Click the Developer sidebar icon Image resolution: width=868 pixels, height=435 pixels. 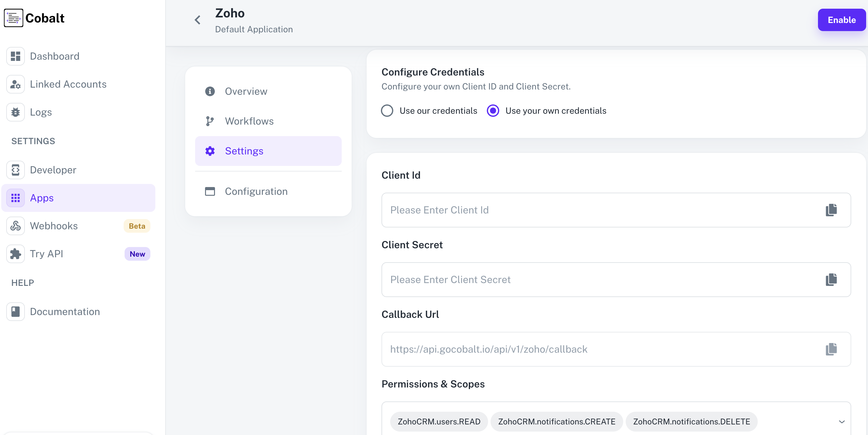16,170
